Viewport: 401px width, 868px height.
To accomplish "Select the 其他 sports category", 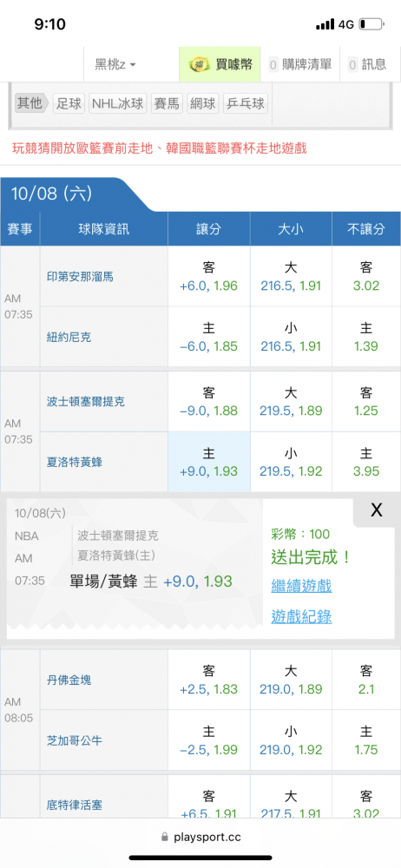I will tap(31, 103).
